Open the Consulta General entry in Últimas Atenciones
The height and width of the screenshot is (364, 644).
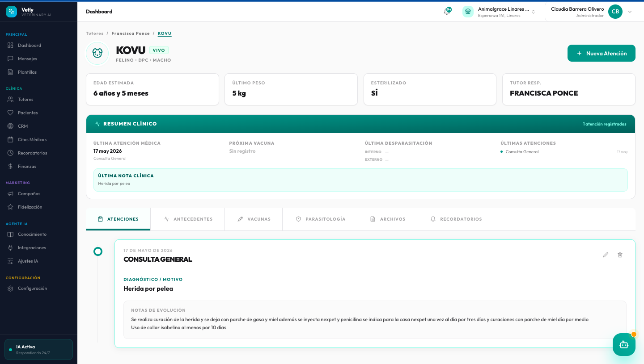click(522, 152)
